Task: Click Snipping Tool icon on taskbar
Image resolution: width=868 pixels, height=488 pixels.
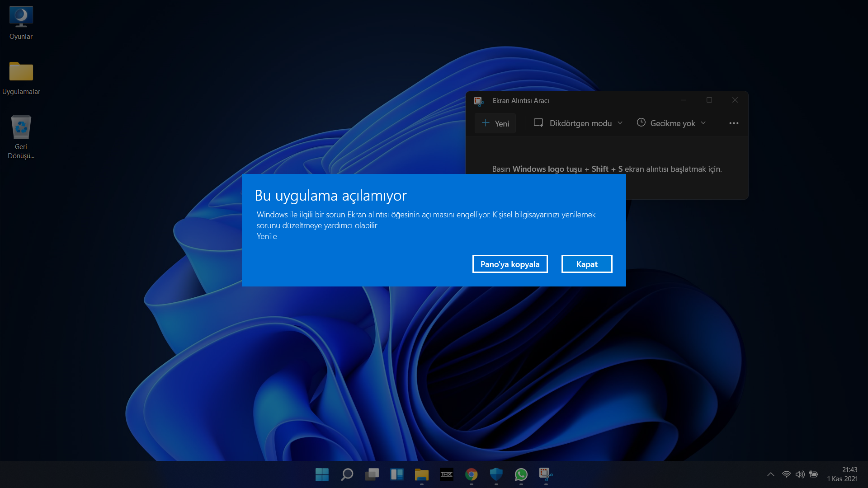Action: tap(546, 474)
